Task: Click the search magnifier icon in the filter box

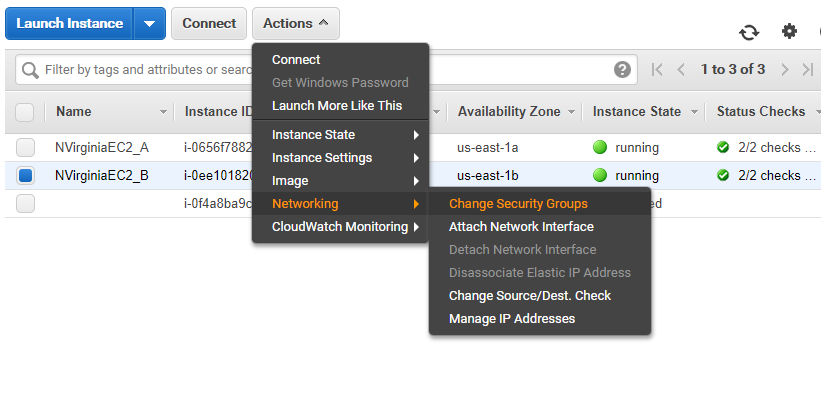Action: click(x=30, y=70)
